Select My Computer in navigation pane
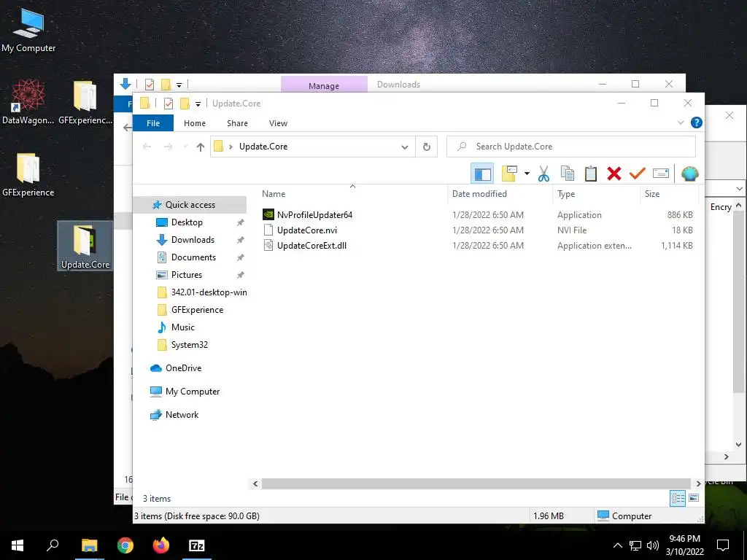This screenshot has height=560, width=747. 193,392
